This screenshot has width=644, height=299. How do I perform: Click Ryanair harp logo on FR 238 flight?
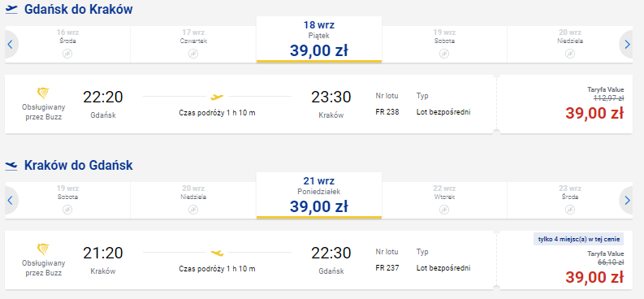[x=43, y=93]
